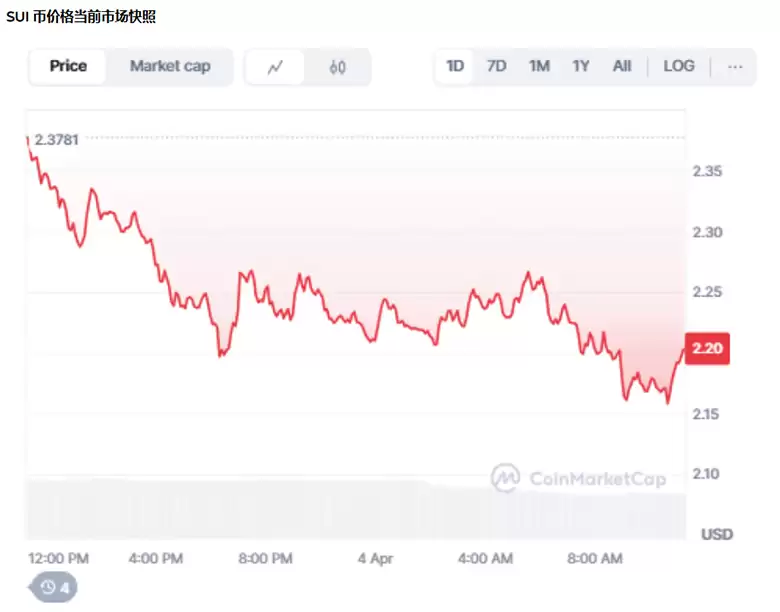The height and width of the screenshot is (612, 780).
Task: Toggle the LOG scale option
Action: [678, 66]
